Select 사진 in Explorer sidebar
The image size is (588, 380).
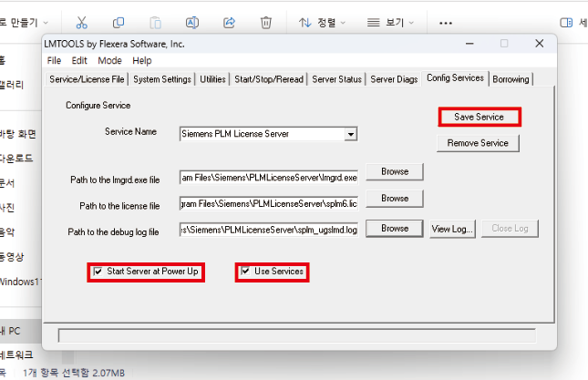click(7, 208)
